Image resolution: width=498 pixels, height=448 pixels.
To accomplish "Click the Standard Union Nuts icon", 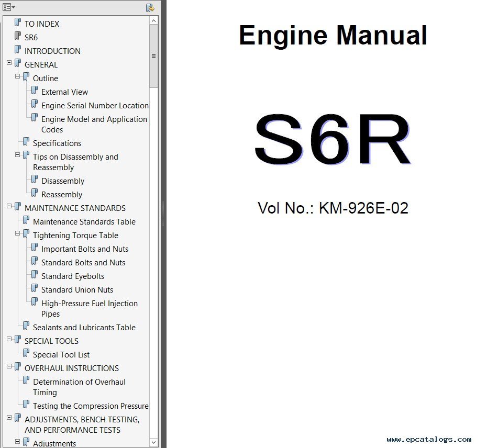I will 35,288.
